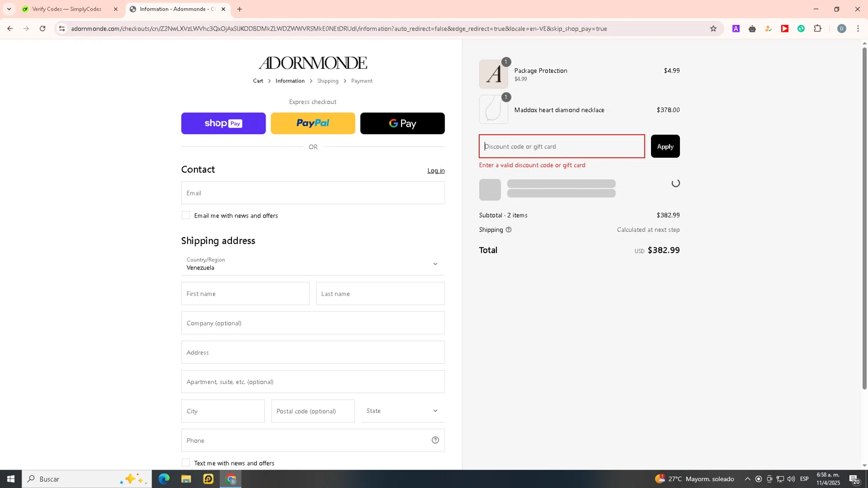Pay with PayPal express checkout
Image resolution: width=868 pixels, height=488 pixels.
point(313,123)
